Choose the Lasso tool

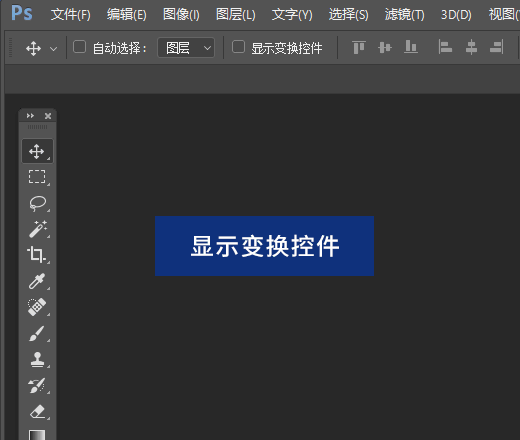37,203
